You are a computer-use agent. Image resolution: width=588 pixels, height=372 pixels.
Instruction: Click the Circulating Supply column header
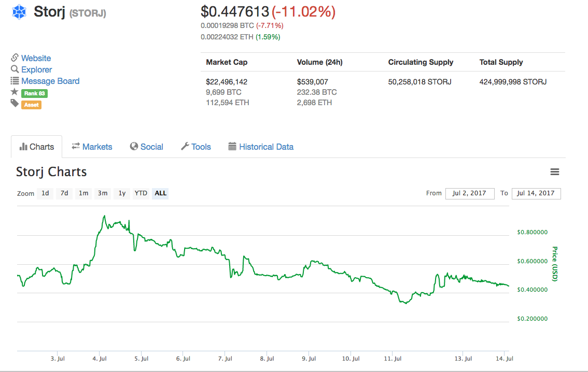point(421,62)
